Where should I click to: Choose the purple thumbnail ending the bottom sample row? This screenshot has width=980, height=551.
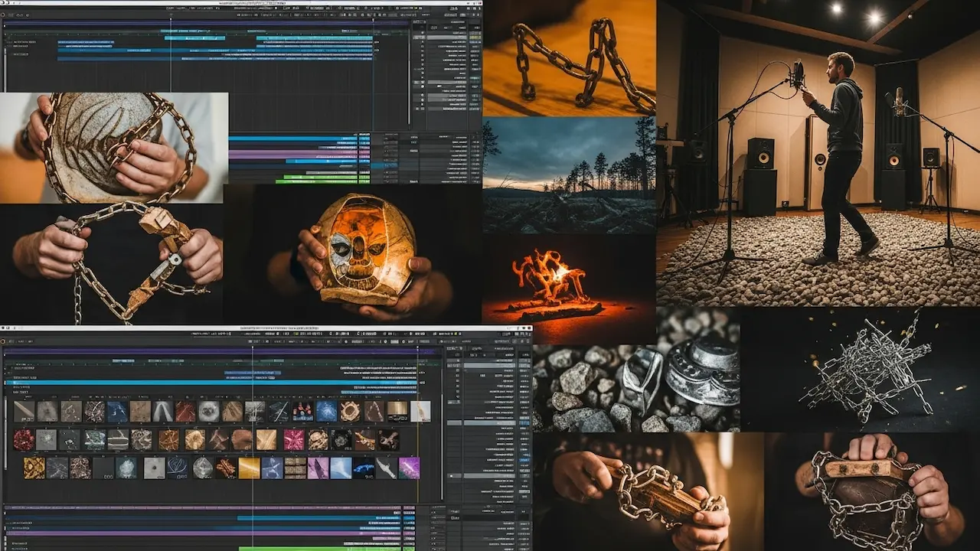409,468
